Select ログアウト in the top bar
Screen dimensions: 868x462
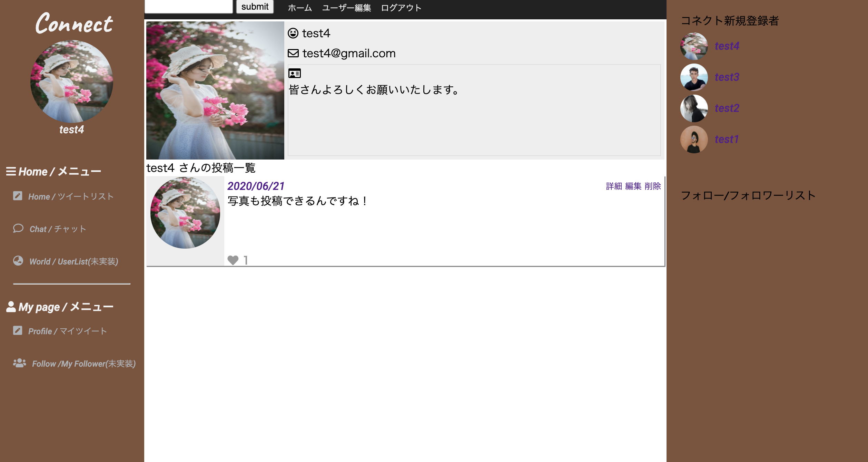tap(401, 8)
